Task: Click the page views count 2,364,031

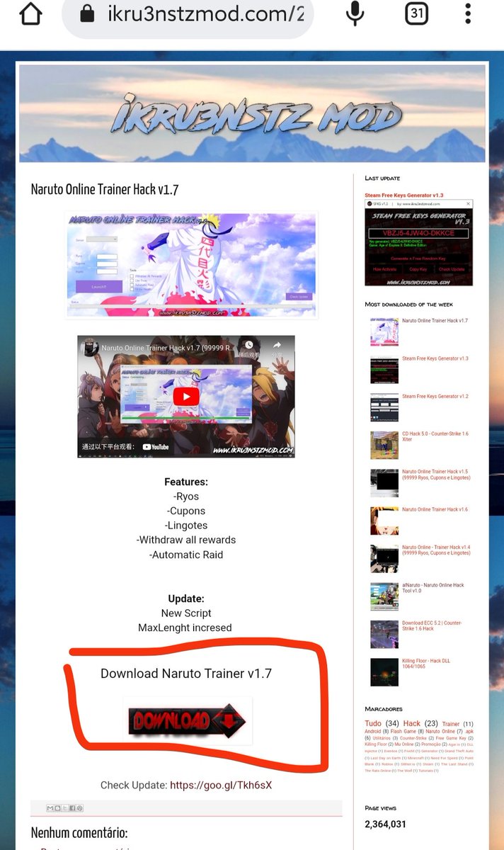Action: [385, 824]
